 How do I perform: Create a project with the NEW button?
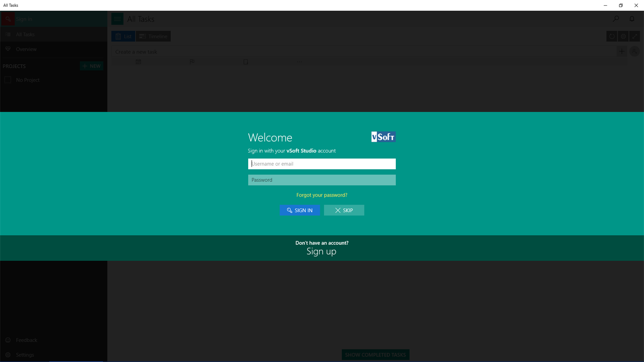click(x=91, y=66)
